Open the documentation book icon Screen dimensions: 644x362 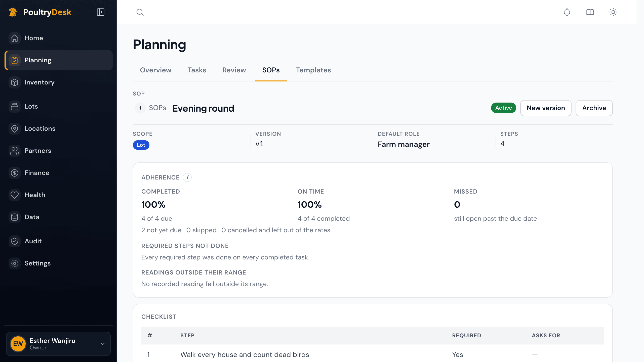[x=590, y=12]
